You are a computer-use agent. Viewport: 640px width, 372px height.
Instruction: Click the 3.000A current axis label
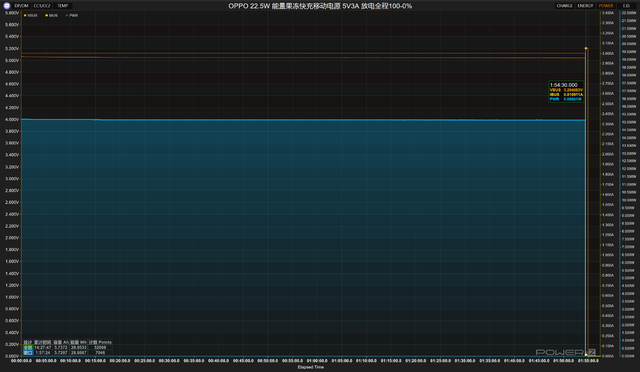click(x=608, y=53)
